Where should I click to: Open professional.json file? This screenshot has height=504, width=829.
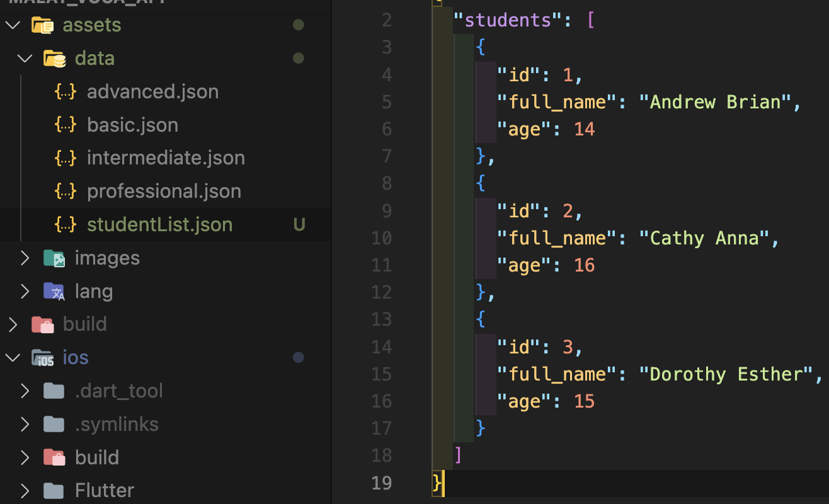click(164, 192)
